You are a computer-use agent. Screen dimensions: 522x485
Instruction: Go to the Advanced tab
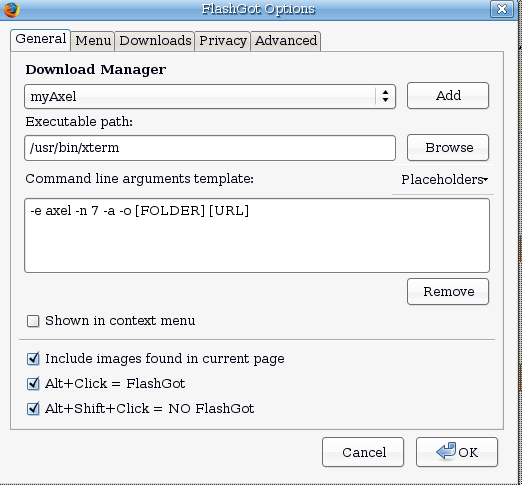pos(286,41)
